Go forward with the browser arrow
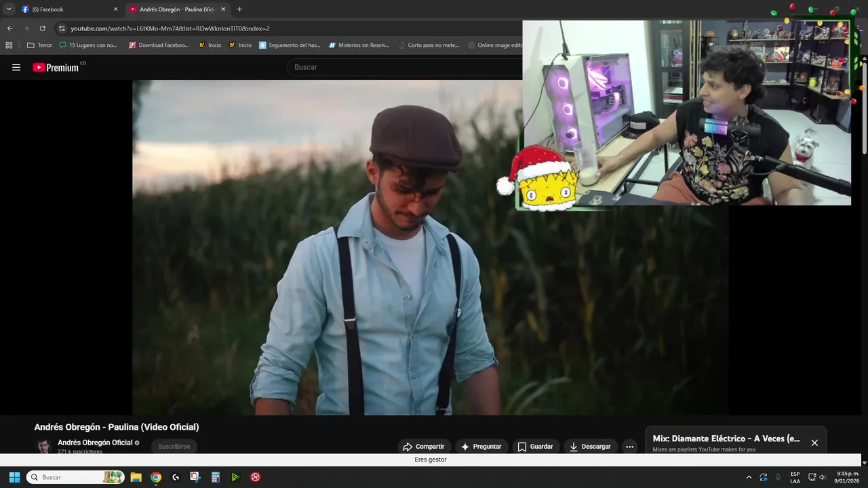 coord(26,28)
